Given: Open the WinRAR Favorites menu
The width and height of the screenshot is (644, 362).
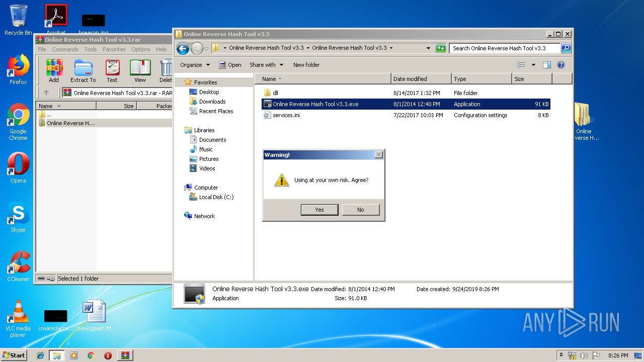Looking at the screenshot, I should click(114, 49).
